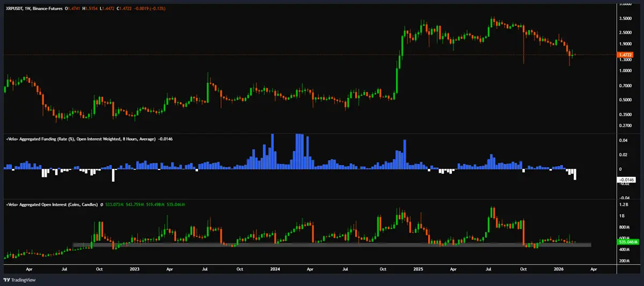Image resolution: width=644 pixels, height=286 pixels.
Task: Click the 2026 label on time axis
Action: [559, 269]
